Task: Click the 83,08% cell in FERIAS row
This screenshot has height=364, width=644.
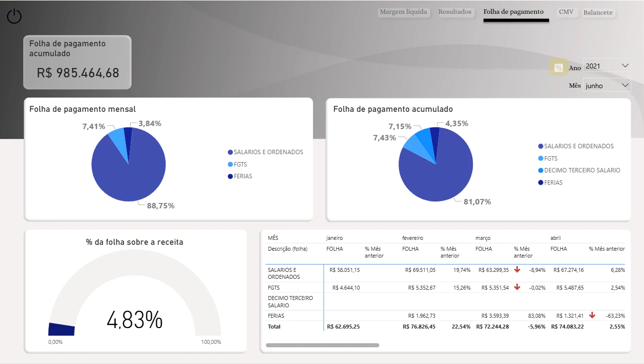Action: [x=537, y=316]
